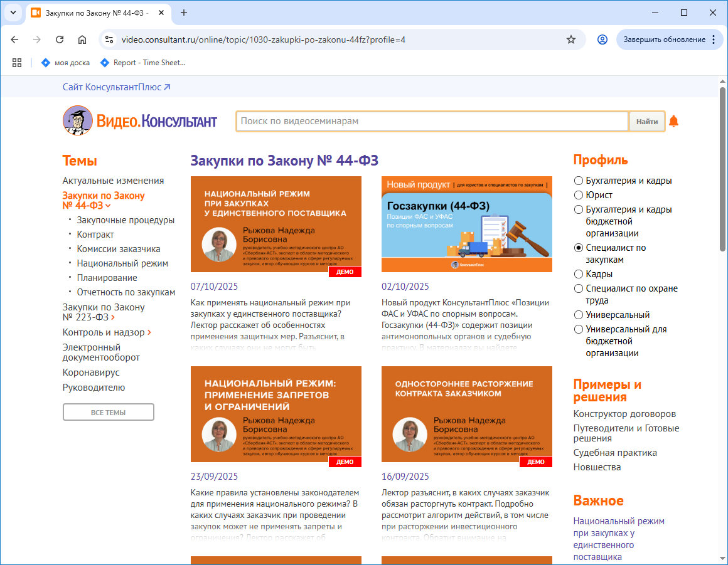The width and height of the screenshot is (728, 565).
Task: Open the tab search dropdown arrow
Action: [13, 13]
